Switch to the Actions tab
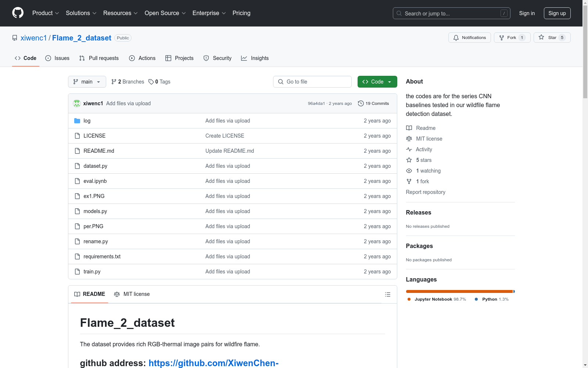The width and height of the screenshot is (588, 368). pos(142,58)
